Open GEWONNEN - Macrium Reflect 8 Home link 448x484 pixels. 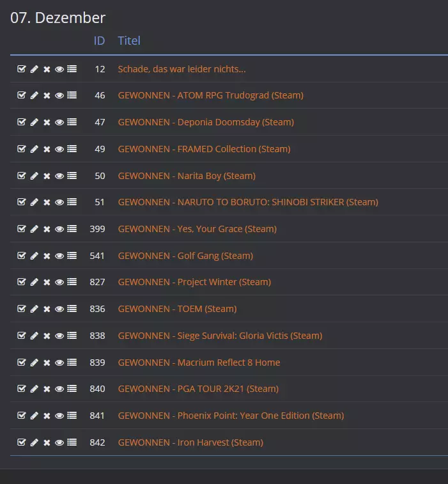tap(199, 363)
